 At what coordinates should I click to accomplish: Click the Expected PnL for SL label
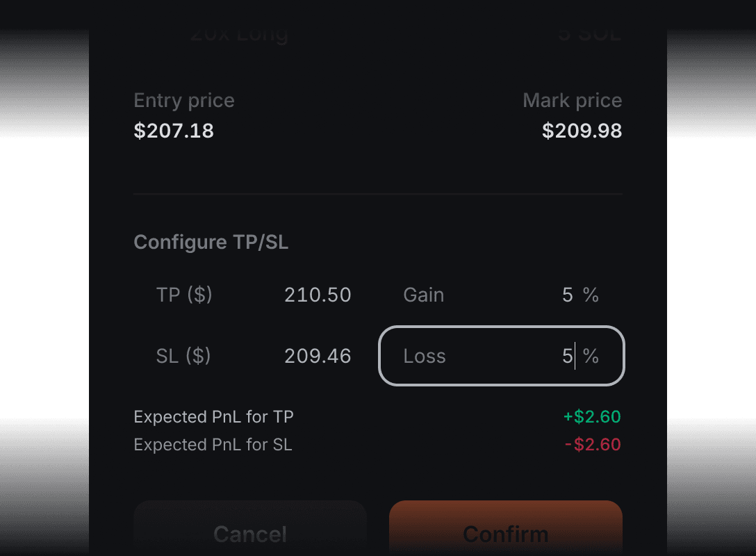(213, 445)
